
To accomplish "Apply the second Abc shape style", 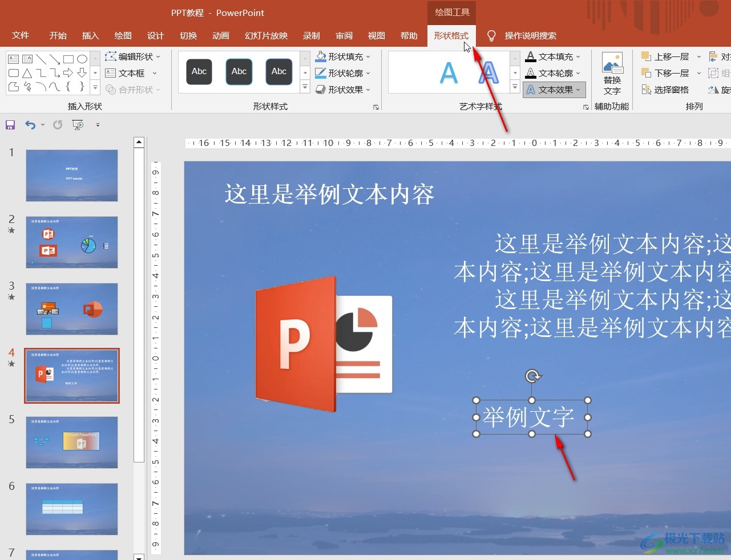I will pos(239,72).
